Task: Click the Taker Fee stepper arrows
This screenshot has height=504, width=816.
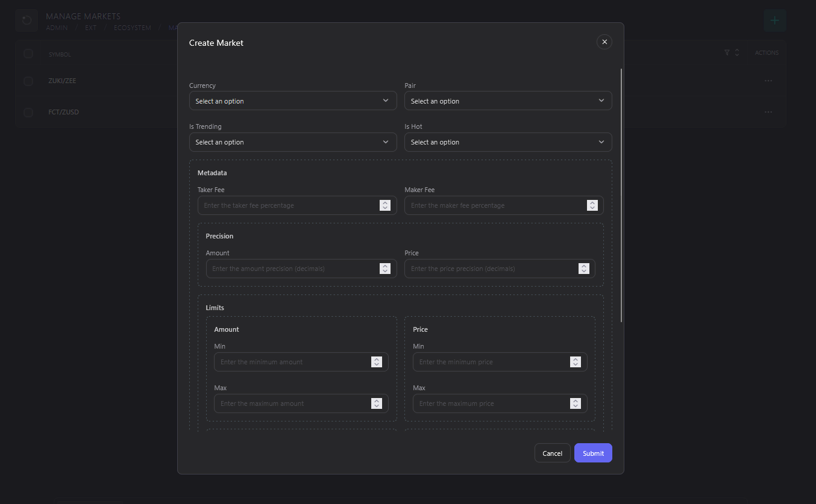Action: 385,205
